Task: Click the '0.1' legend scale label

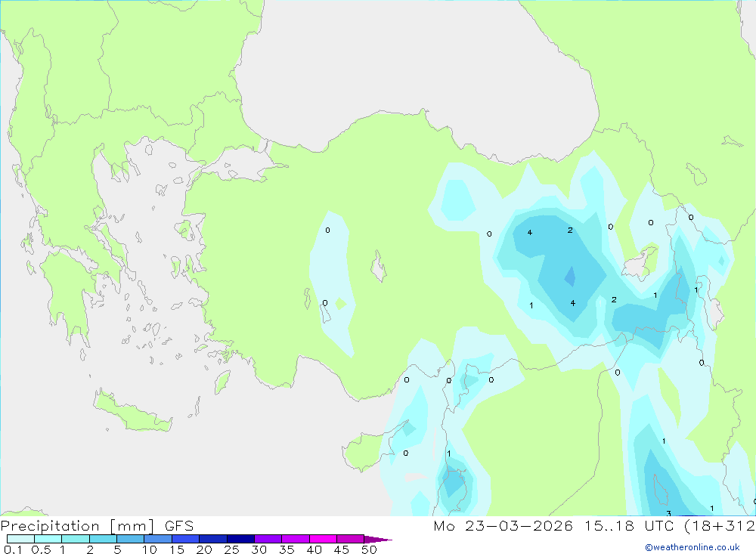Action: 13,549
